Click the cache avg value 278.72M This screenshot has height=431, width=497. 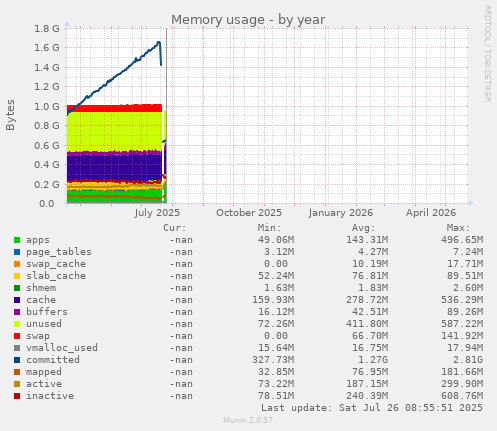367,300
